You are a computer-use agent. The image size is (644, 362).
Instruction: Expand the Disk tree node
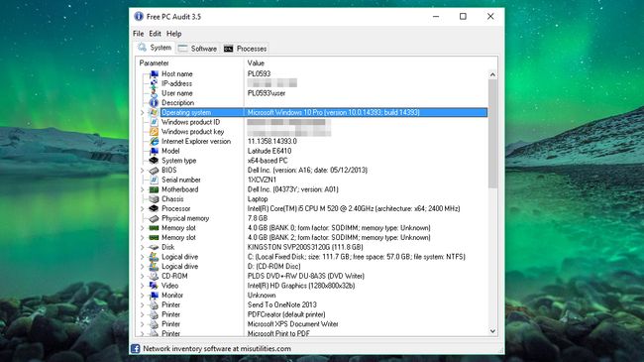tap(143, 247)
